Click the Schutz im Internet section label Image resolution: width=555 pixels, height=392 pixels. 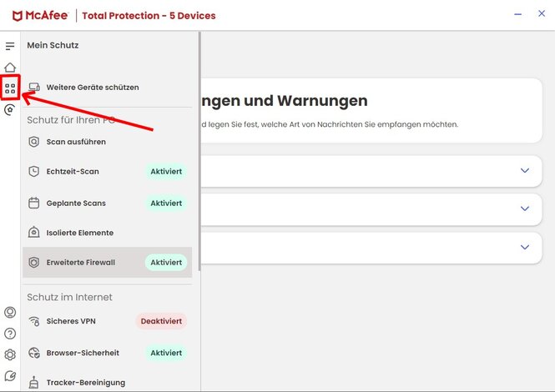point(70,297)
